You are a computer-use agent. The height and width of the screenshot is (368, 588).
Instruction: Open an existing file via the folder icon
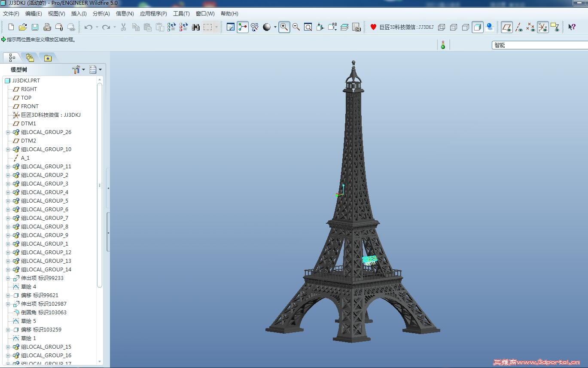[x=23, y=27]
